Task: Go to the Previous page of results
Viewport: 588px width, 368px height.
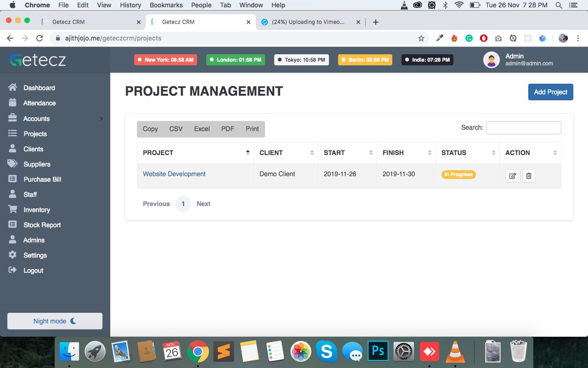Action: (156, 204)
